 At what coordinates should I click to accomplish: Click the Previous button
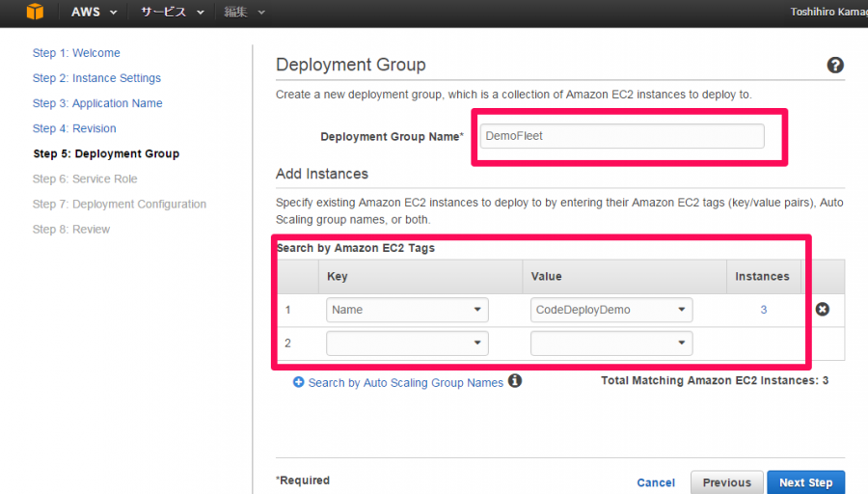tap(727, 482)
